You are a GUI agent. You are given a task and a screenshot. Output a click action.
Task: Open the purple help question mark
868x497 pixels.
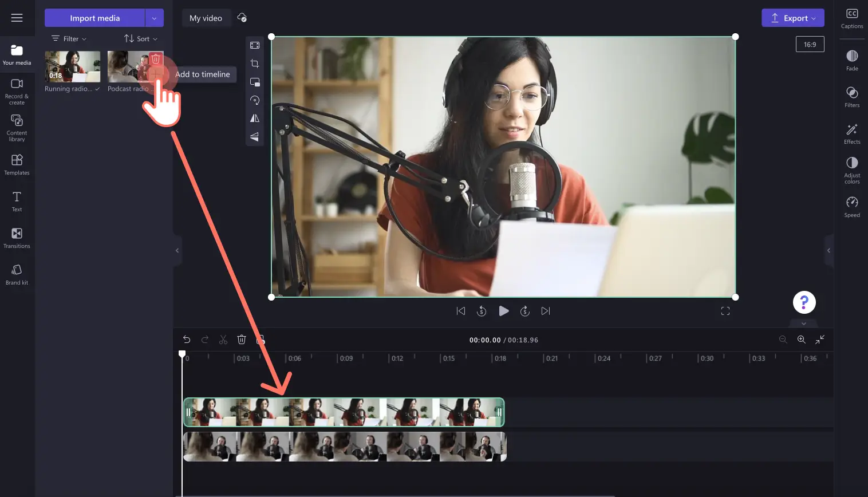coord(804,302)
